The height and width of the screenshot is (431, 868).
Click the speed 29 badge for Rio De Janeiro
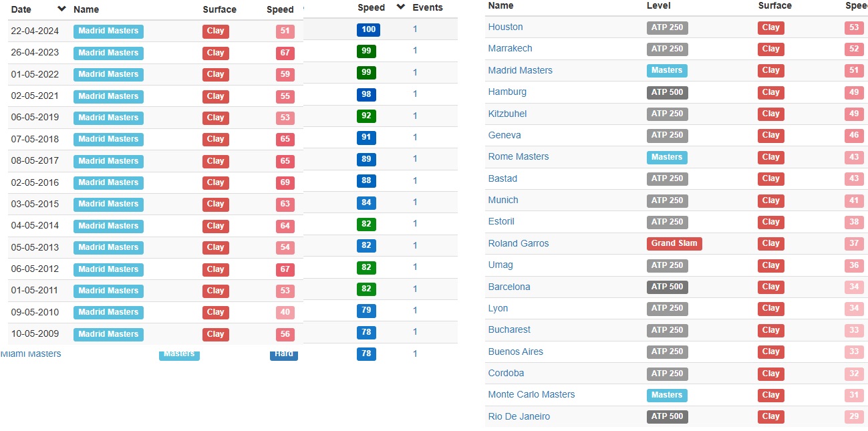pyautogui.click(x=854, y=416)
